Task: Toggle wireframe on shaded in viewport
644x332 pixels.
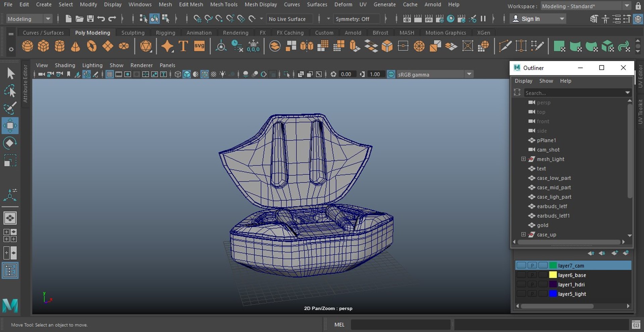Action: [x=205, y=74]
